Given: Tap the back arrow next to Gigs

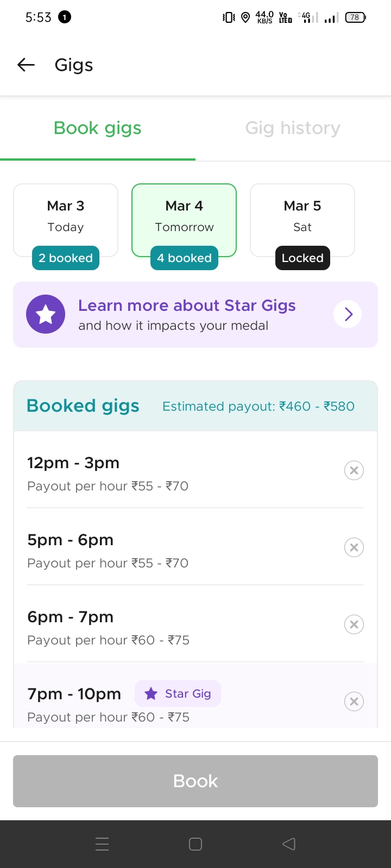Looking at the screenshot, I should tap(26, 65).
